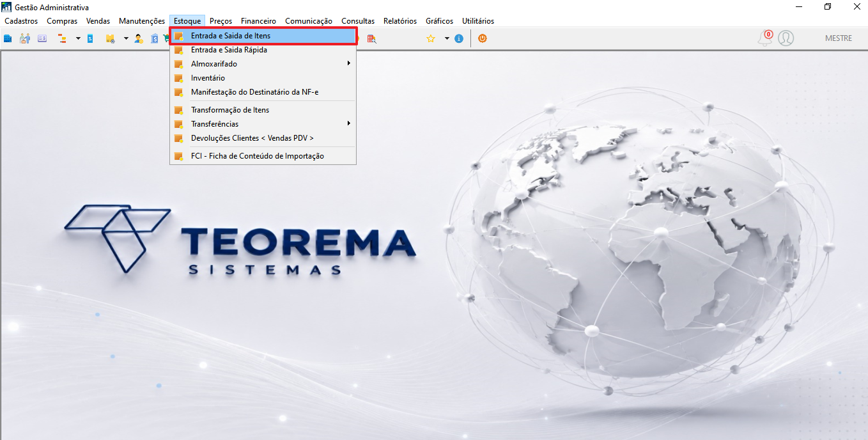The height and width of the screenshot is (440, 868).
Task: Open the Manutenções menu
Action: coord(142,21)
